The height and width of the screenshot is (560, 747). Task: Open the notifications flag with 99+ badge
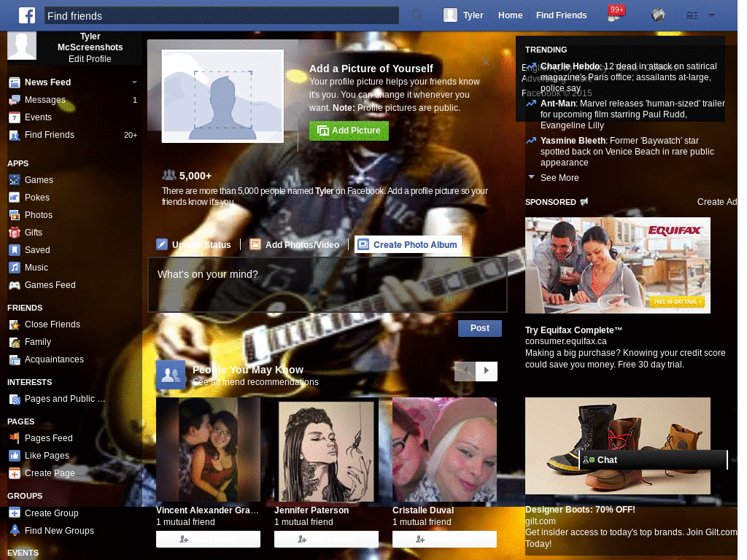coord(616,15)
